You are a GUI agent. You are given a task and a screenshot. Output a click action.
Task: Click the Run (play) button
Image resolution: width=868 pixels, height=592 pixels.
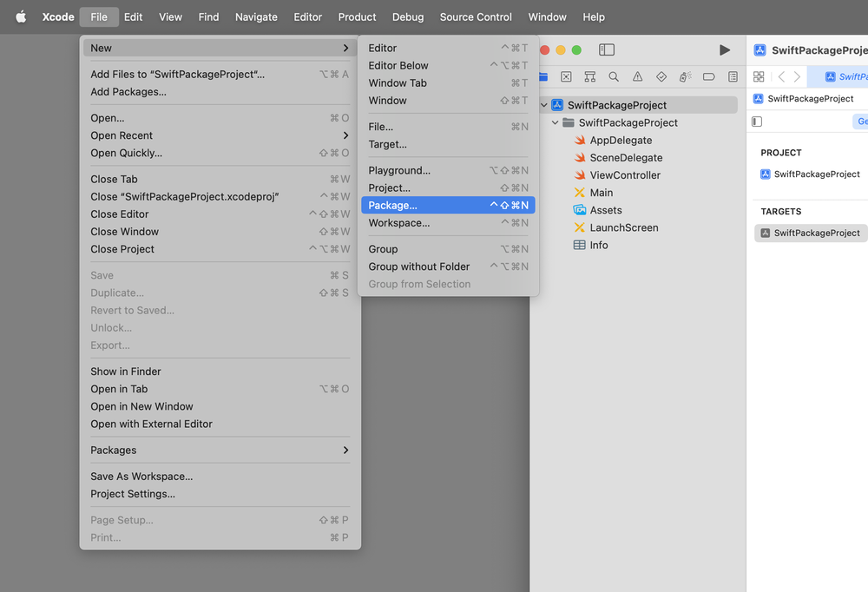(x=725, y=50)
